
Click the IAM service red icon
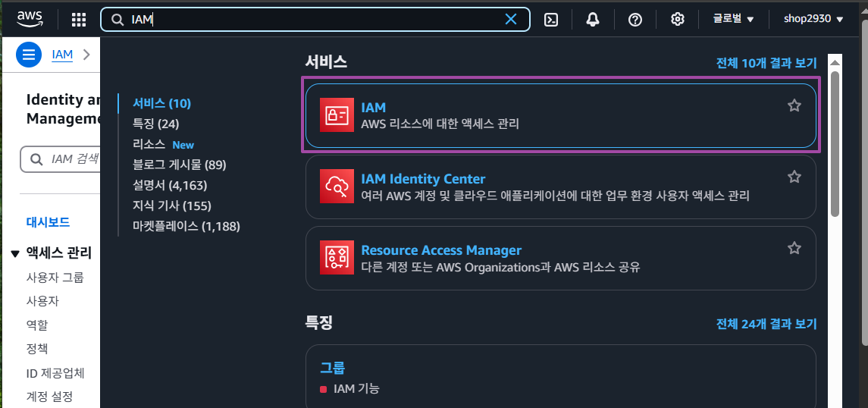pyautogui.click(x=337, y=115)
